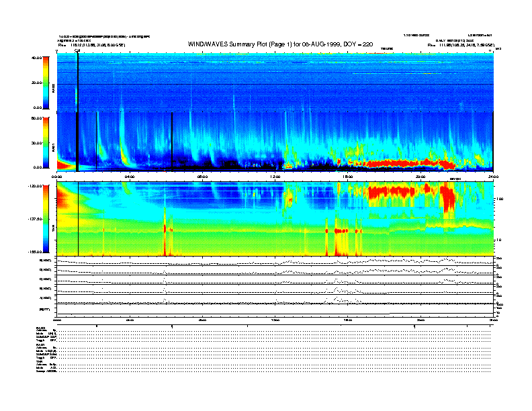Click the 00:00 tick label under RAD1 panel
The height and width of the screenshot is (411, 532).
pos(56,177)
